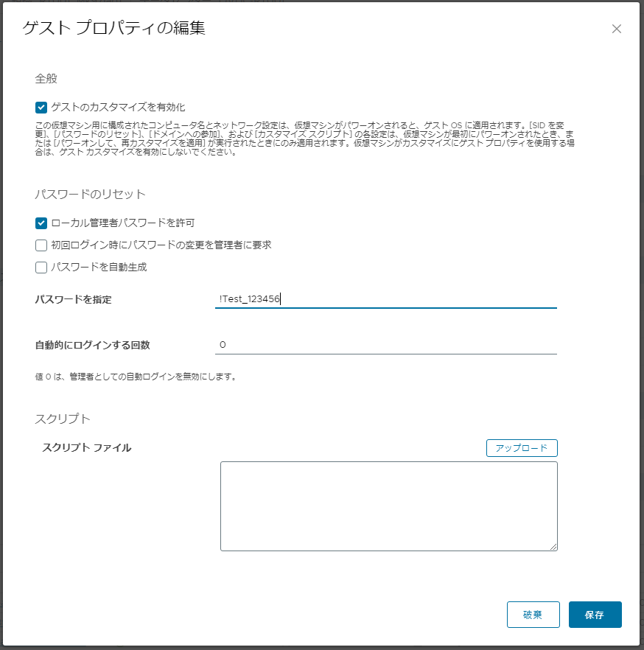Upload a script file via アップロード
The image size is (644, 650).
(522, 448)
